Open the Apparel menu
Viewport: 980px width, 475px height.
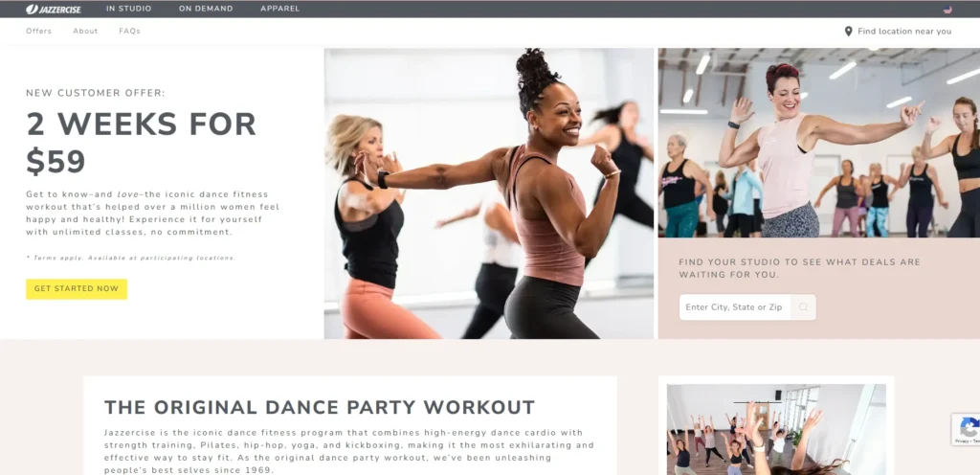coord(280,9)
